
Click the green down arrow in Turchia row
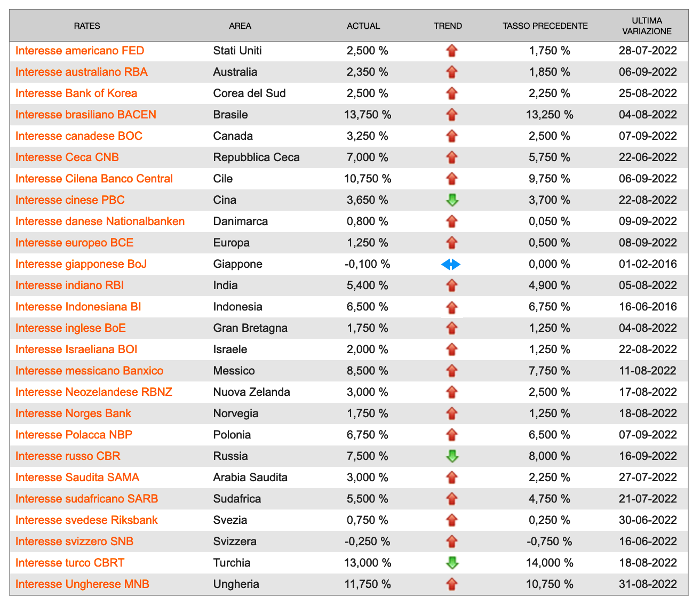[452, 563]
